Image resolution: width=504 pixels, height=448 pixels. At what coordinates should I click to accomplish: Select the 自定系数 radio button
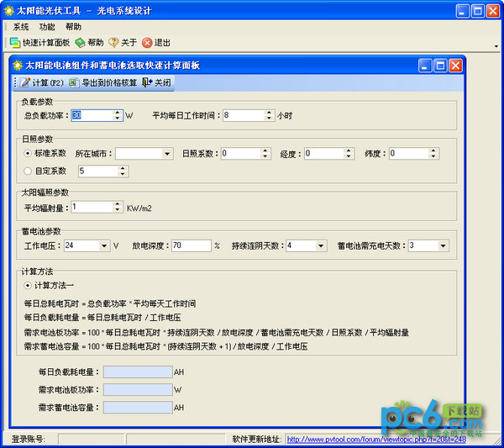point(29,171)
